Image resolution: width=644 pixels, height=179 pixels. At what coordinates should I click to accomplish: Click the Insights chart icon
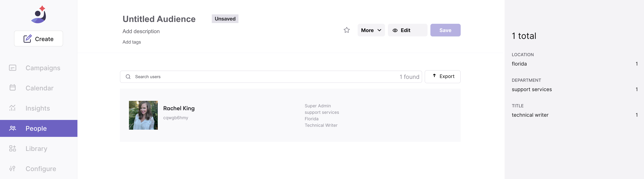pos(12,108)
